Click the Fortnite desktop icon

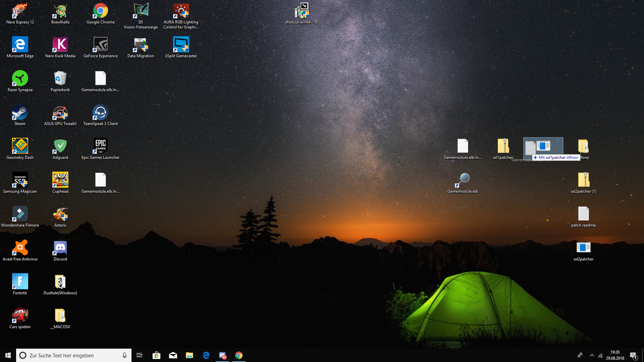[20, 284]
